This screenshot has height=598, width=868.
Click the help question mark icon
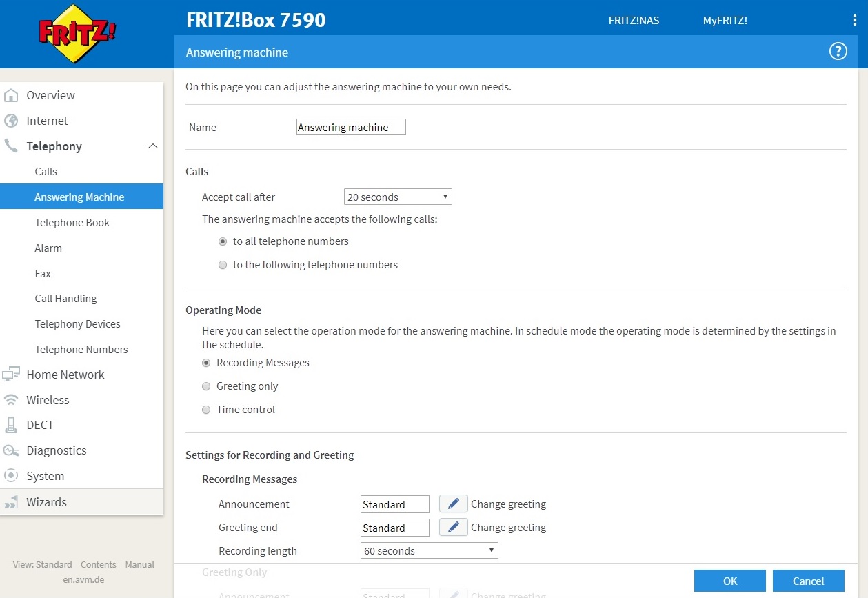click(x=838, y=51)
